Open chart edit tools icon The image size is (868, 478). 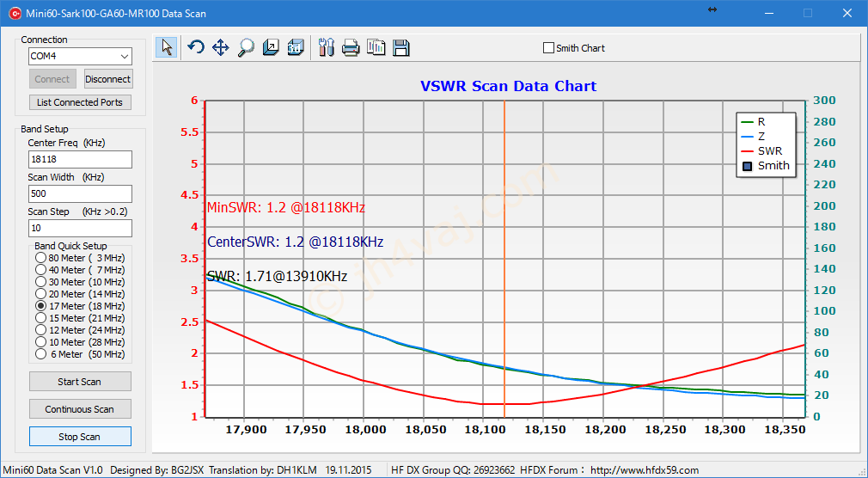point(327,47)
